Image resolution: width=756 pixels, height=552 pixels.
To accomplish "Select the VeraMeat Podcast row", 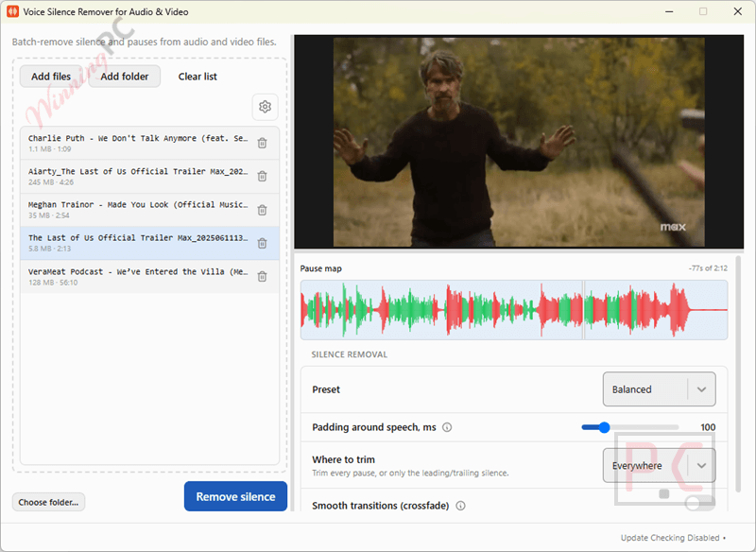I will (x=149, y=277).
